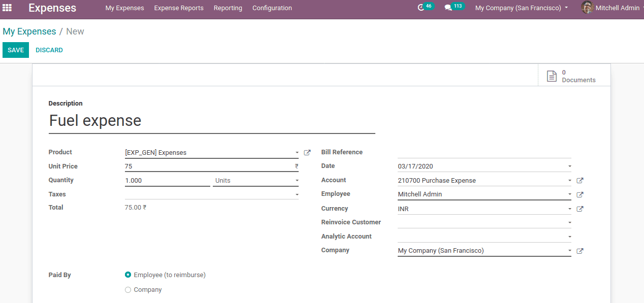
Task: Click the 210700 Purchase Expense account field
Action: coord(485,181)
